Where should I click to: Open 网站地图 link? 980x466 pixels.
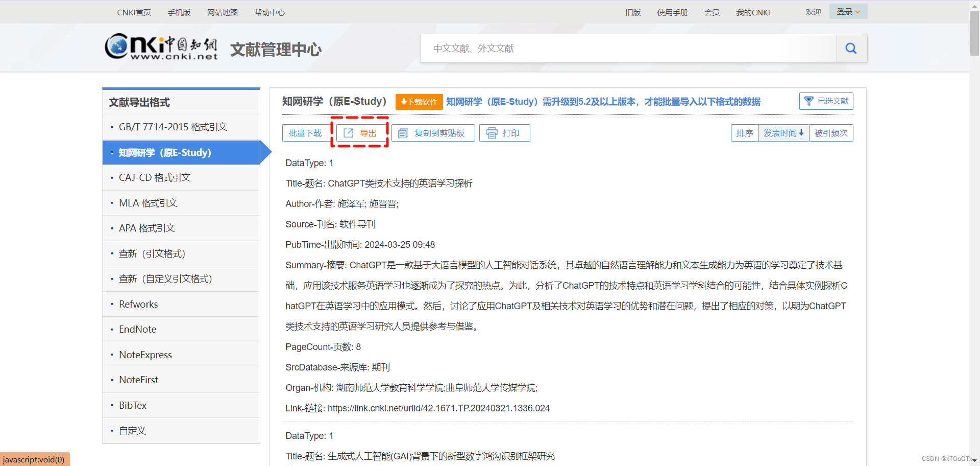click(223, 12)
